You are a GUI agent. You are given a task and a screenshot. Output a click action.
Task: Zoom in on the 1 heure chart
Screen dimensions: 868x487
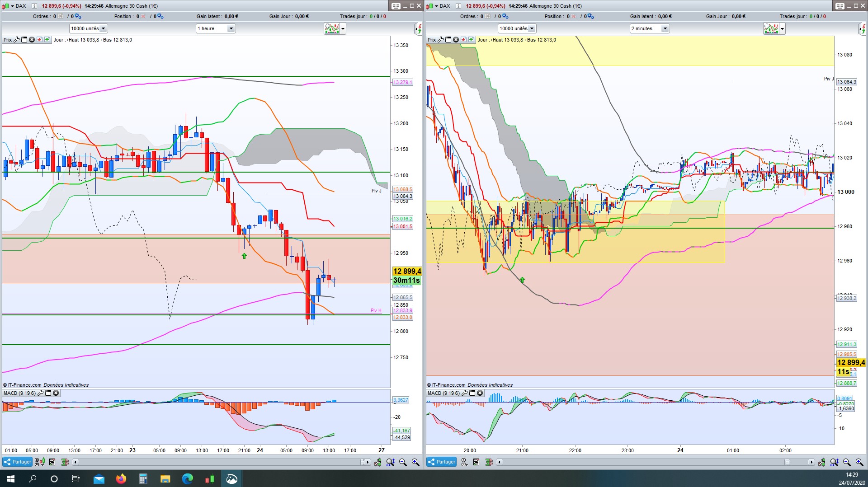[415, 462]
